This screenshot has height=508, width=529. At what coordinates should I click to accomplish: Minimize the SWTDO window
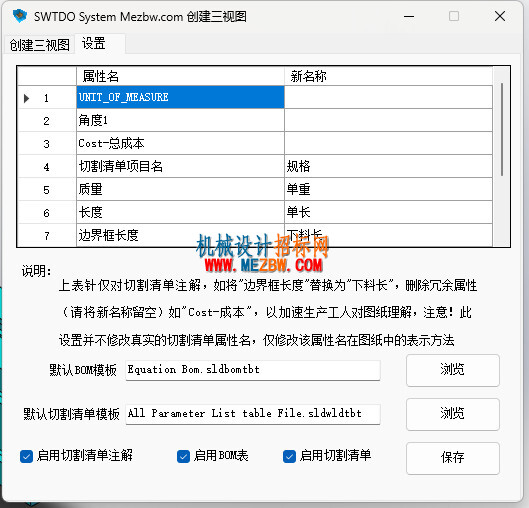tap(409, 16)
